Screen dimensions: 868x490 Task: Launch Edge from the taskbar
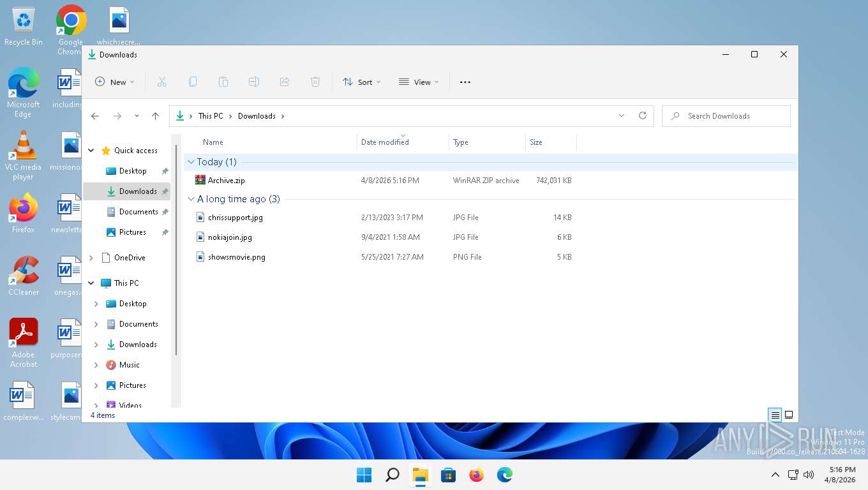pyautogui.click(x=504, y=475)
